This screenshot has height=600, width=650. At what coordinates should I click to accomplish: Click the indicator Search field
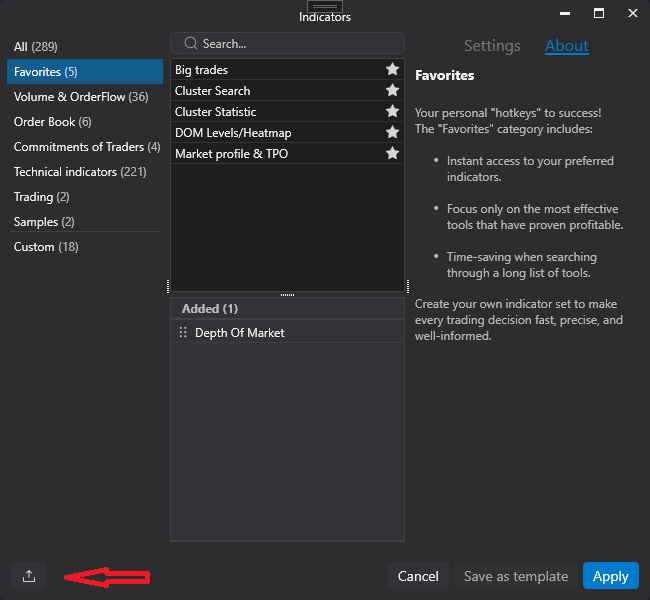[x=287, y=43]
